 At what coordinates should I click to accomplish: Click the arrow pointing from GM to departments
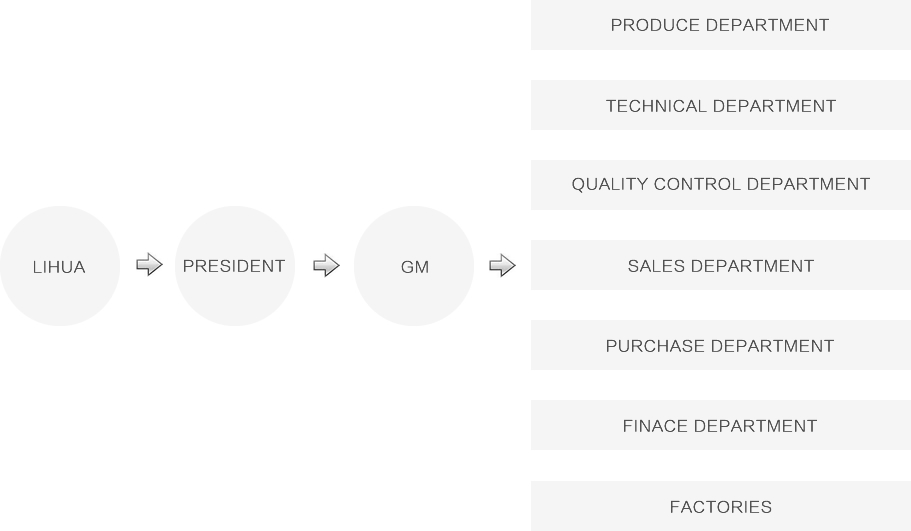(x=503, y=266)
